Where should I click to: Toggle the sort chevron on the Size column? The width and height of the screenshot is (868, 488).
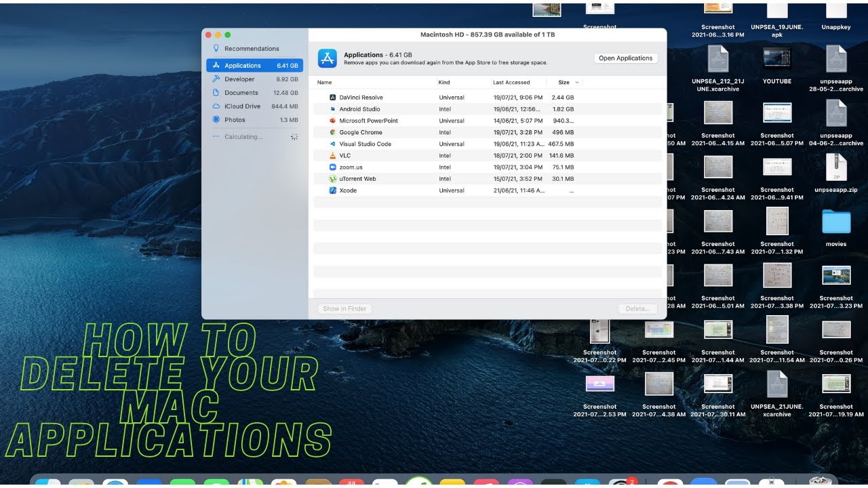pos(577,83)
